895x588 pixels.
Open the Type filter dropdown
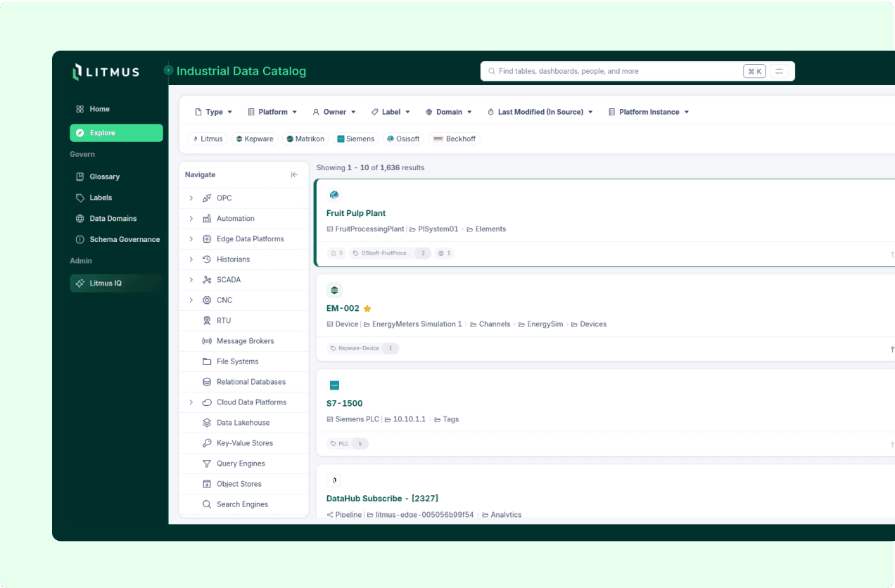[213, 112]
